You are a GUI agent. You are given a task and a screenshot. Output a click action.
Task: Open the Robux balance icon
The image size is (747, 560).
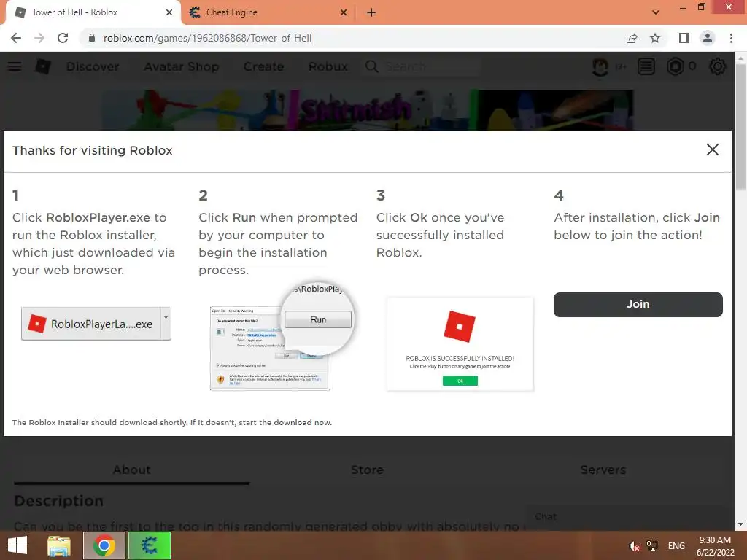[675, 66]
